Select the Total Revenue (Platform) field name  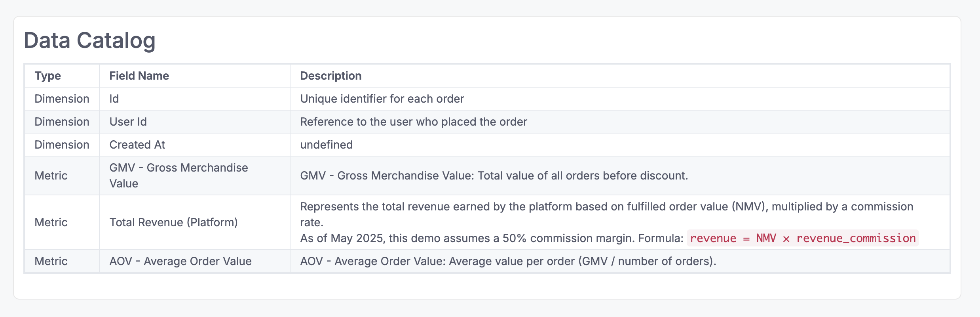pyautogui.click(x=173, y=222)
